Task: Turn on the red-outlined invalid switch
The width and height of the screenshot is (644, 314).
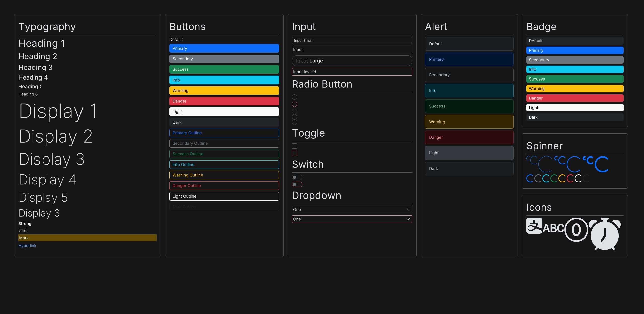Action: (297, 184)
